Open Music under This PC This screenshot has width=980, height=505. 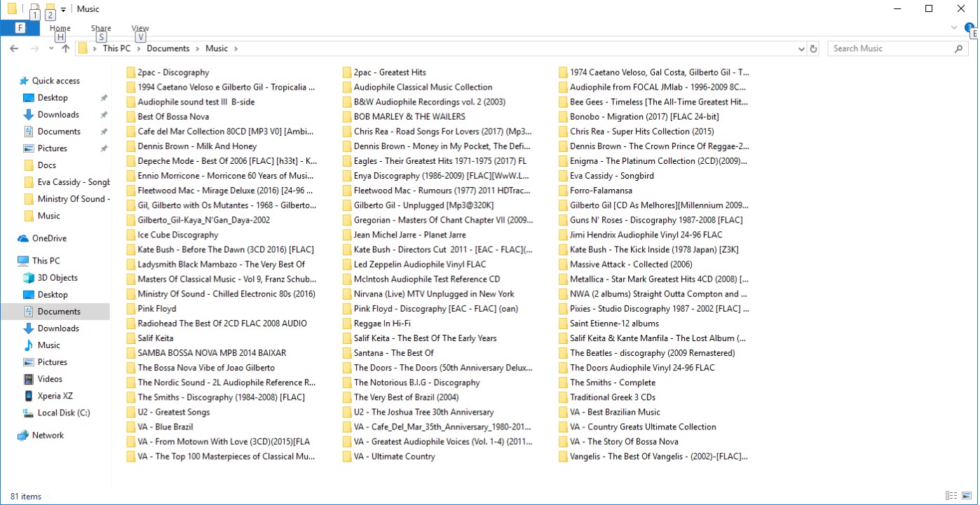(x=49, y=345)
